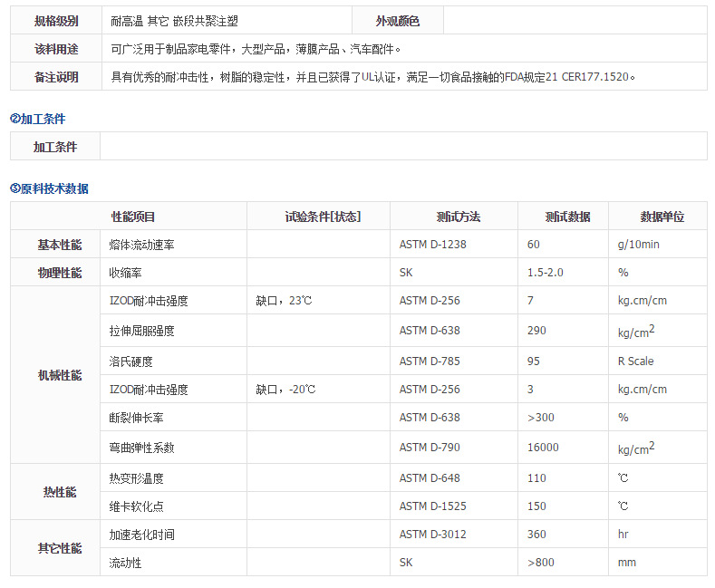This screenshot has width=715, height=588.
Task: Click the 数据单位 column header
Action: pos(658,217)
